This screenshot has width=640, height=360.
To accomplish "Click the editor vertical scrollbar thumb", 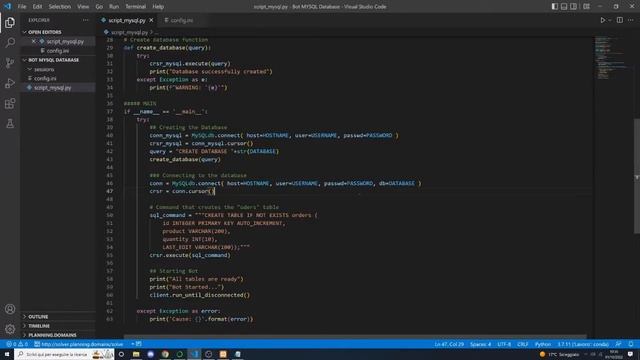I will pos(637,176).
